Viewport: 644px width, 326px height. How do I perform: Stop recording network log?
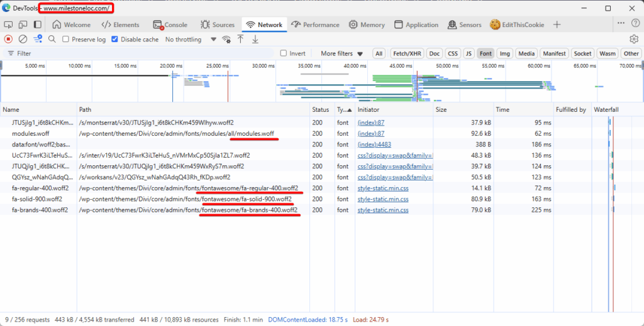pyautogui.click(x=8, y=40)
